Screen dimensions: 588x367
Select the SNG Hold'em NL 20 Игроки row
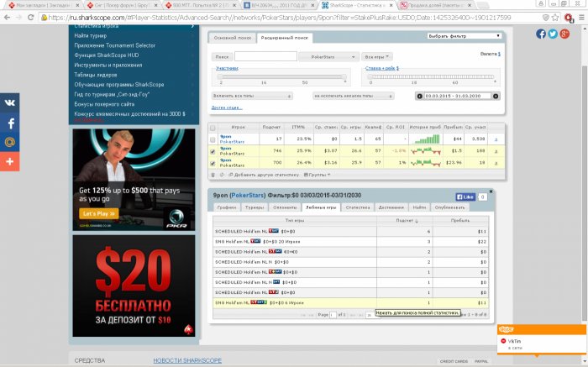(350, 241)
